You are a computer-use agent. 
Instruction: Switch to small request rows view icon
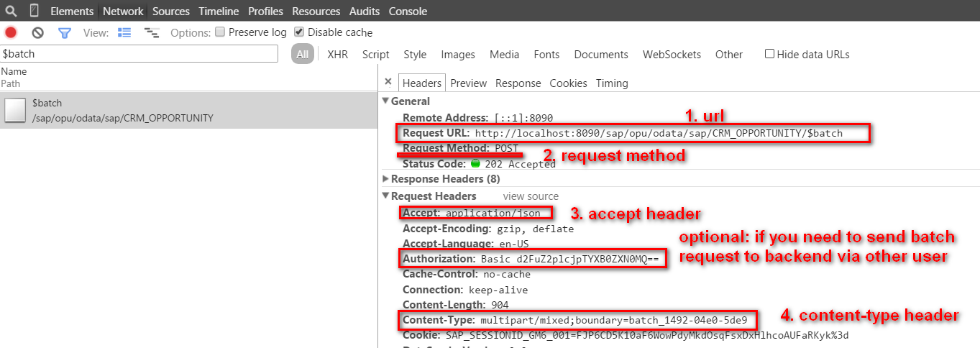[152, 32]
